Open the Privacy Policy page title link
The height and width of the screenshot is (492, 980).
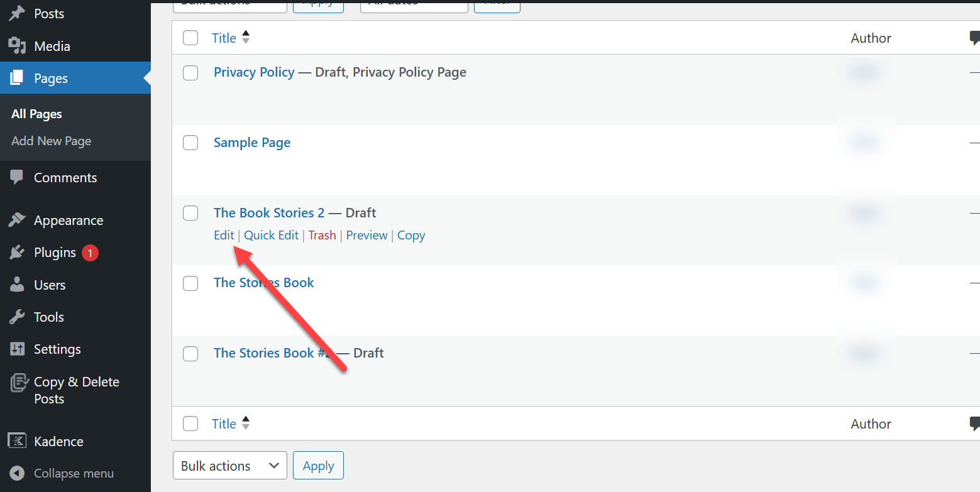[x=254, y=72]
